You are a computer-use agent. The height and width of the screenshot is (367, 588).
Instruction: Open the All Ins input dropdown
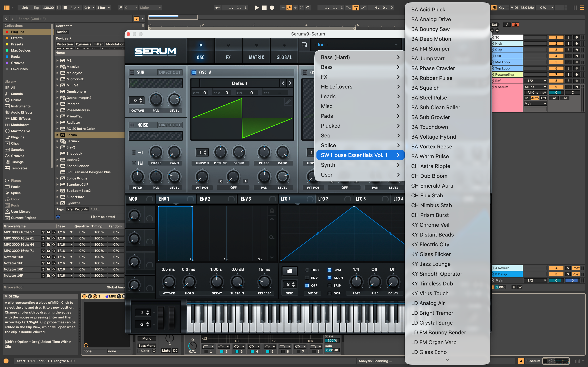click(x=535, y=87)
